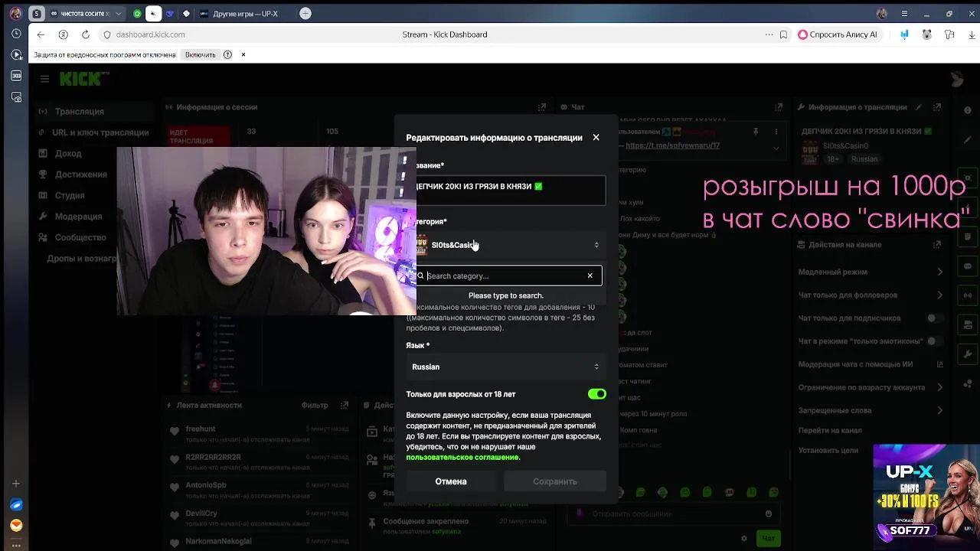Image resolution: width=980 pixels, height=551 pixels.
Task: Close the edit stream info dialog
Action: click(596, 138)
